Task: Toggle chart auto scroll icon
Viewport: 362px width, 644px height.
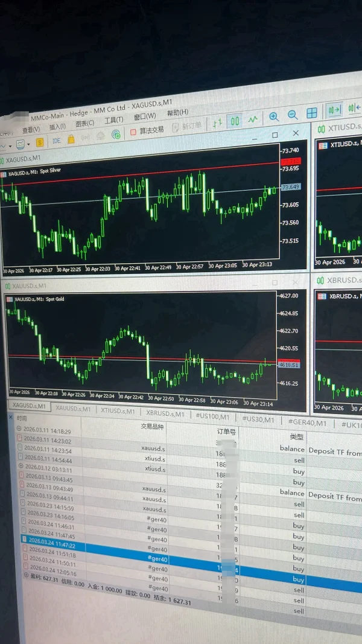Action: [335, 110]
